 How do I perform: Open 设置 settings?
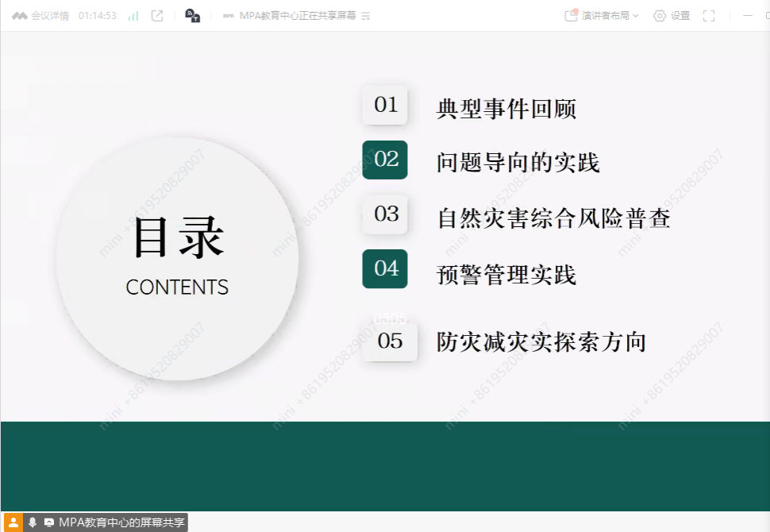tap(672, 16)
